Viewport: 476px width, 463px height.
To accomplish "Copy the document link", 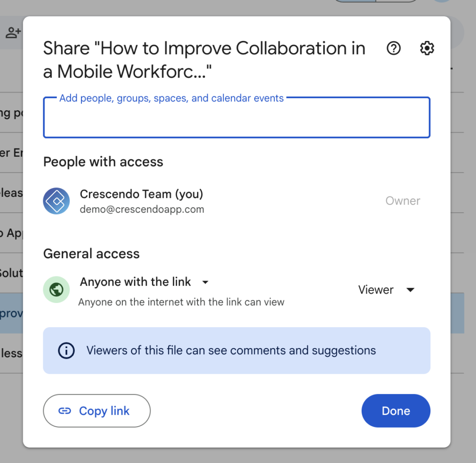I will coord(97,411).
